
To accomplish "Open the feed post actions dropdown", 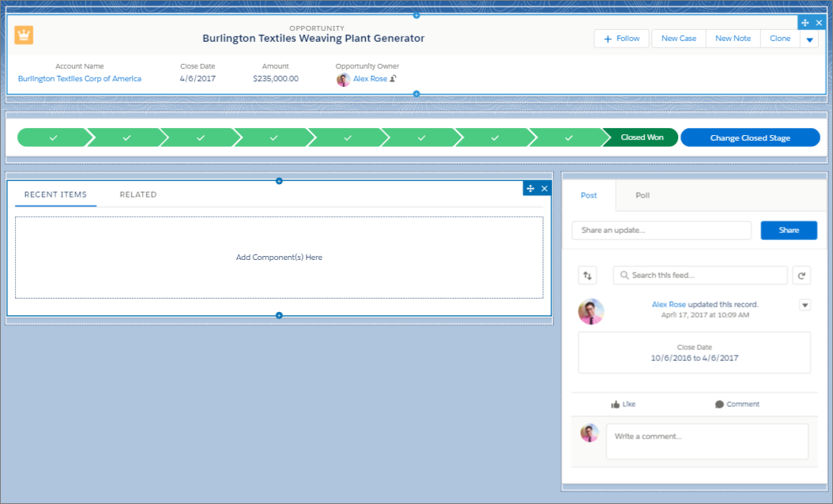I will (805, 306).
